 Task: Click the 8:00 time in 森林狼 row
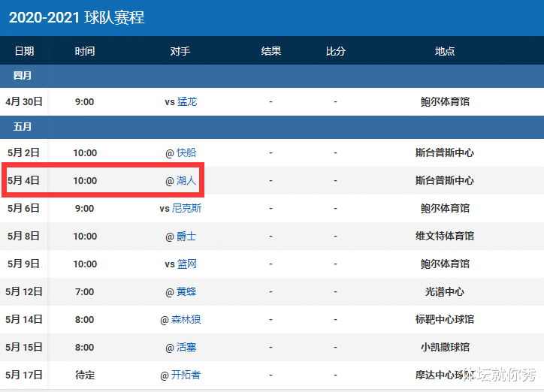point(85,319)
